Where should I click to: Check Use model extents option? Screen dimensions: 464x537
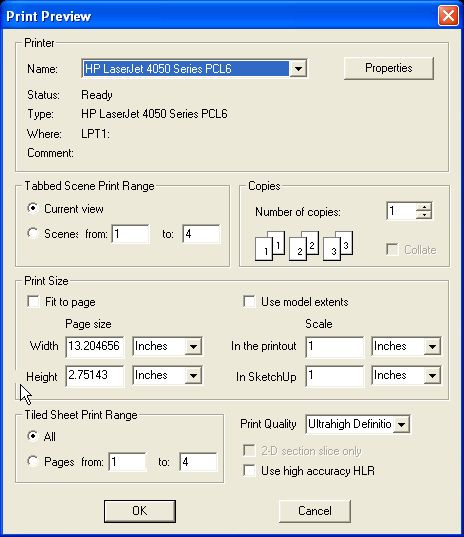click(x=249, y=302)
